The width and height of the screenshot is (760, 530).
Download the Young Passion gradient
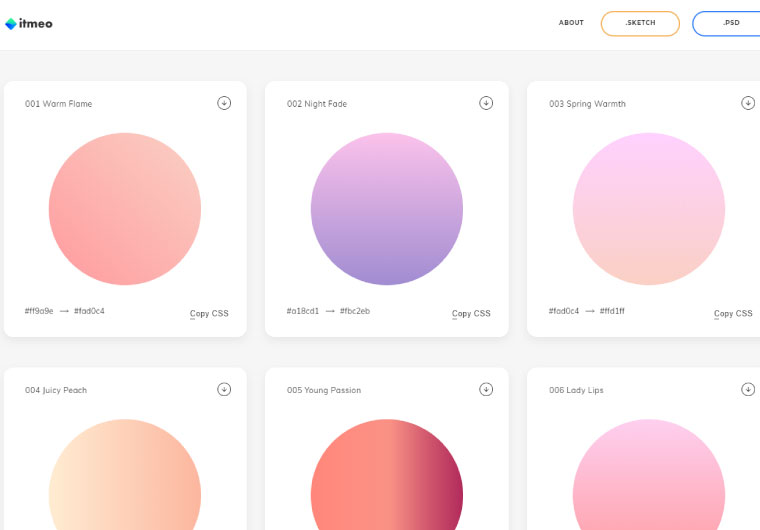[486, 389]
